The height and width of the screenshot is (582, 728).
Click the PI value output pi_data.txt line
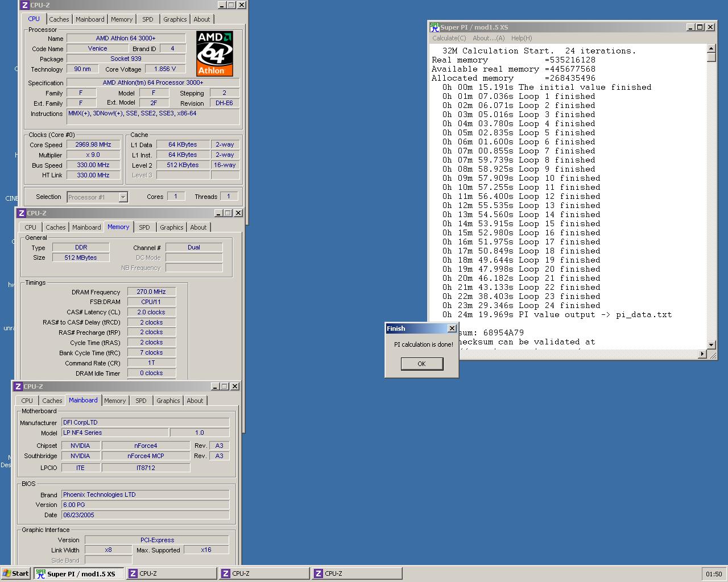[x=557, y=314]
